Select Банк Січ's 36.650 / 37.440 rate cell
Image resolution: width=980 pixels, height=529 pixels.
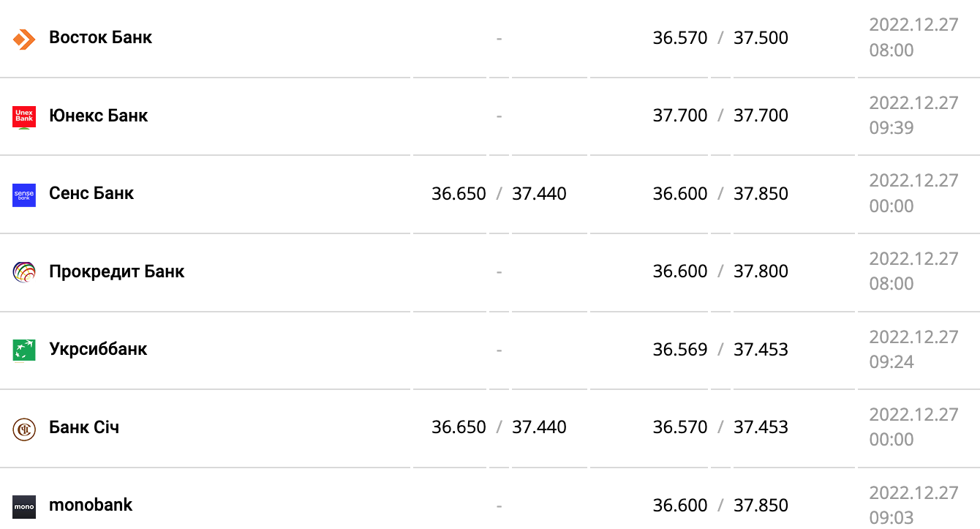(499, 427)
